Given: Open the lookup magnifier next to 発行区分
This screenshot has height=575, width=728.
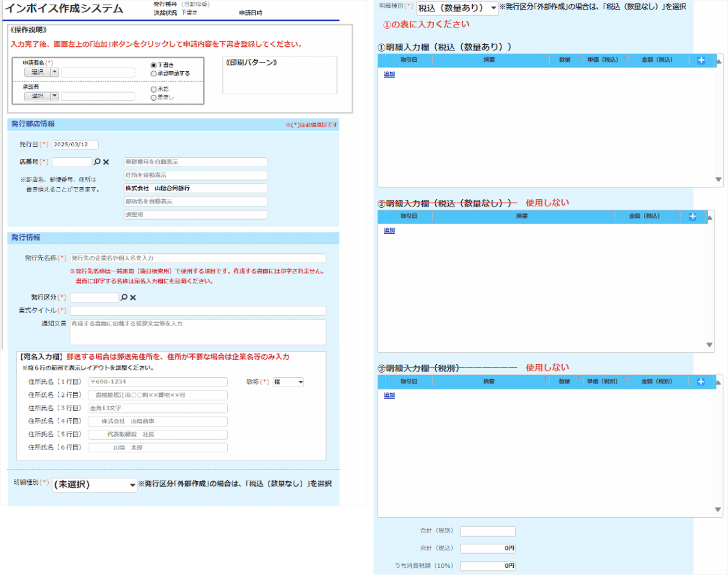Looking at the screenshot, I should [x=124, y=297].
